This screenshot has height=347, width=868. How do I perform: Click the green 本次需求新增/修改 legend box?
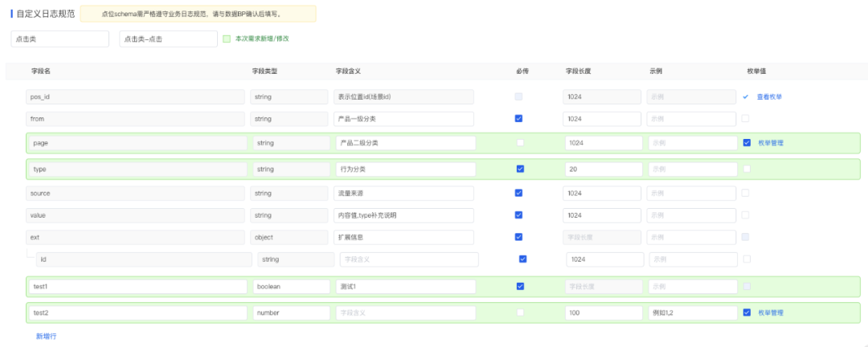(227, 39)
